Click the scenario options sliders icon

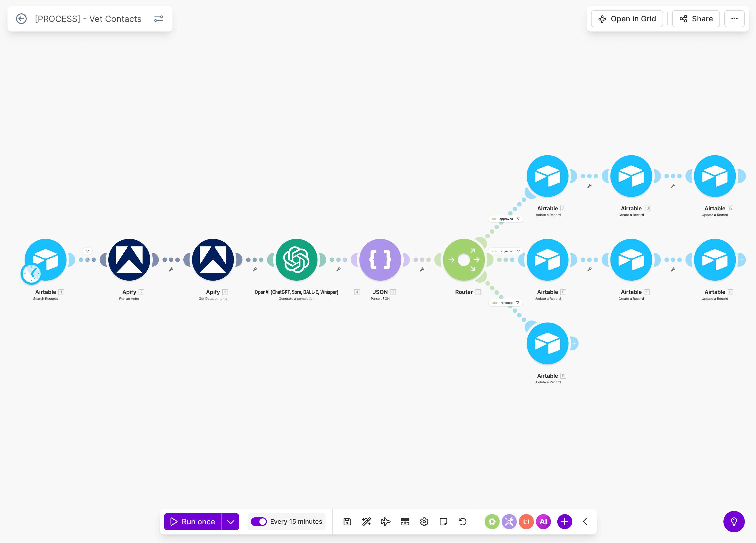point(159,19)
